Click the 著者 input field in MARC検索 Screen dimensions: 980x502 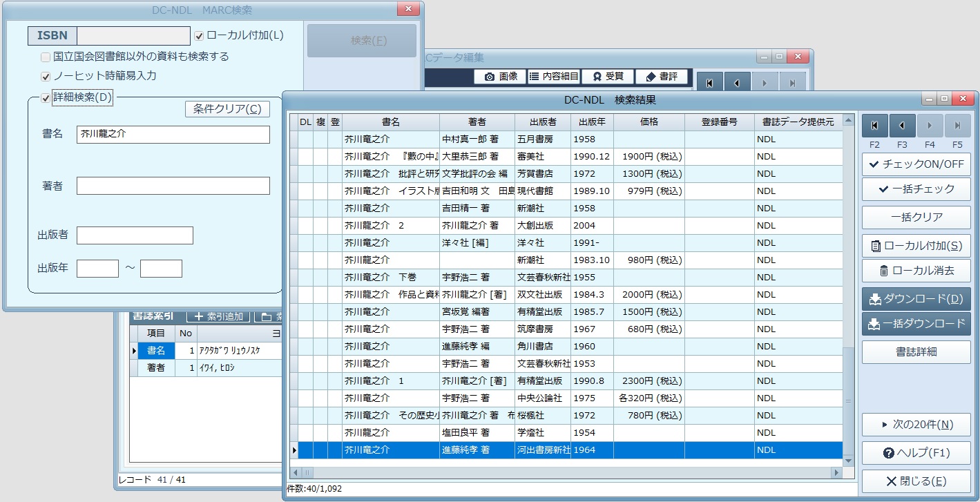click(173, 186)
